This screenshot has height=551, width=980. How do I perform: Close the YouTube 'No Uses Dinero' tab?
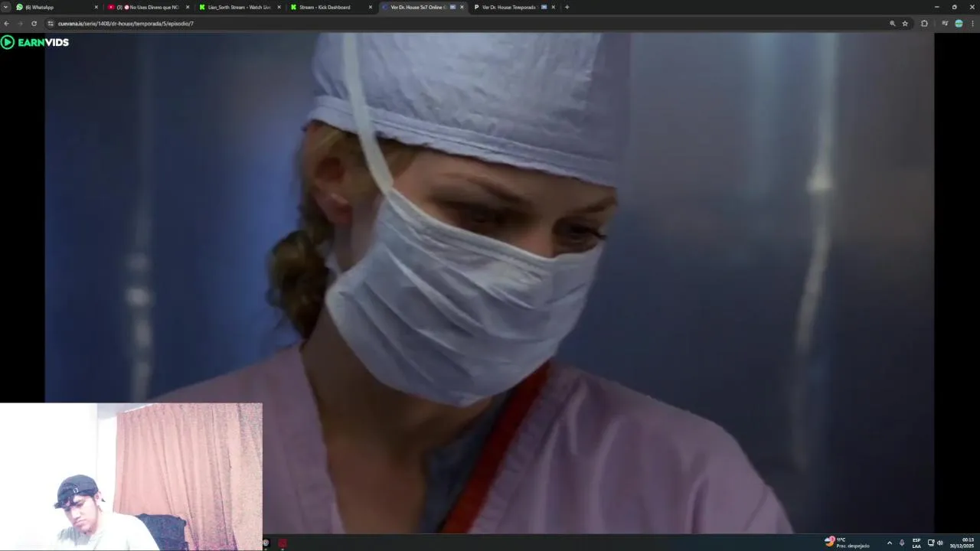pyautogui.click(x=188, y=7)
